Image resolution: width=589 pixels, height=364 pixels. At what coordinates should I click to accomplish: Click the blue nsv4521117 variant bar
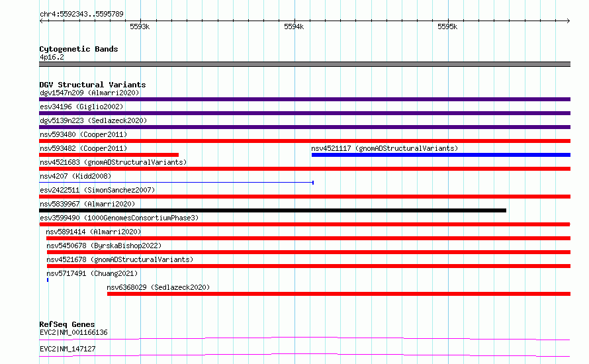point(441,155)
